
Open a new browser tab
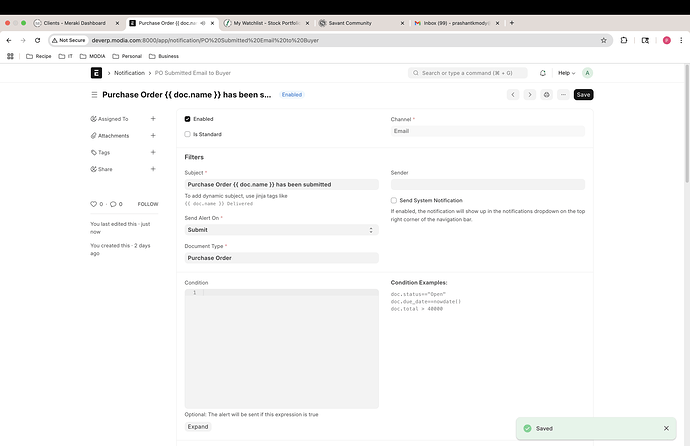tap(512, 23)
